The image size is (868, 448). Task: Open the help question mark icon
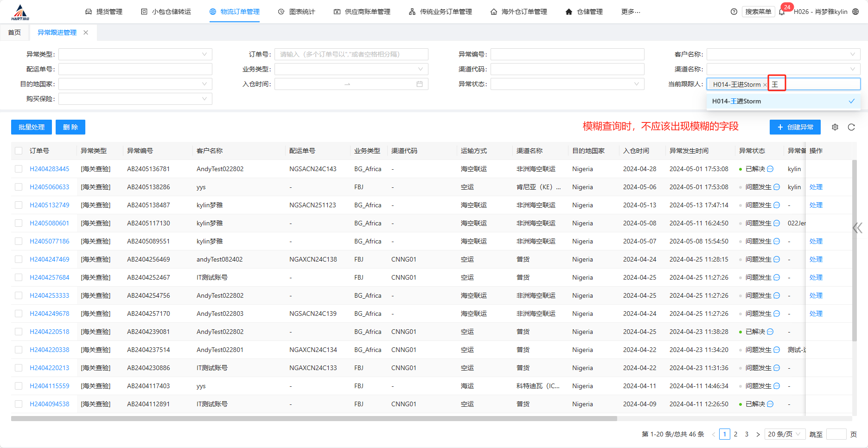[x=734, y=12]
